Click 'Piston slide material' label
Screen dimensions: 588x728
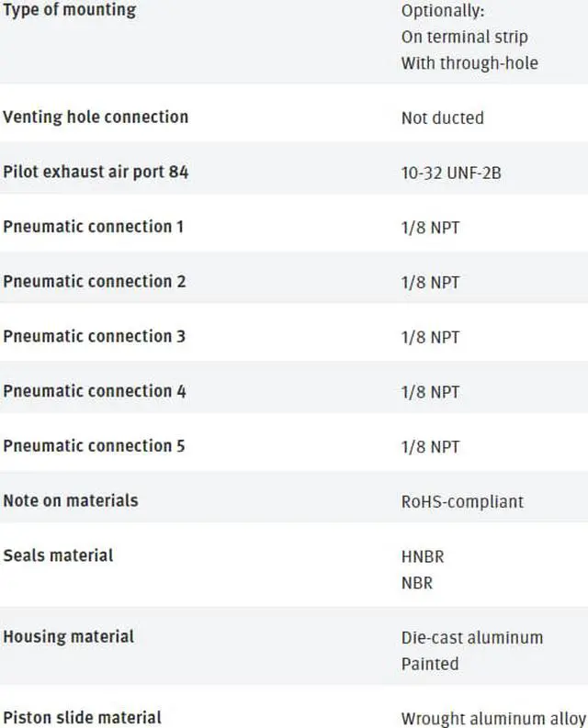pos(83,717)
